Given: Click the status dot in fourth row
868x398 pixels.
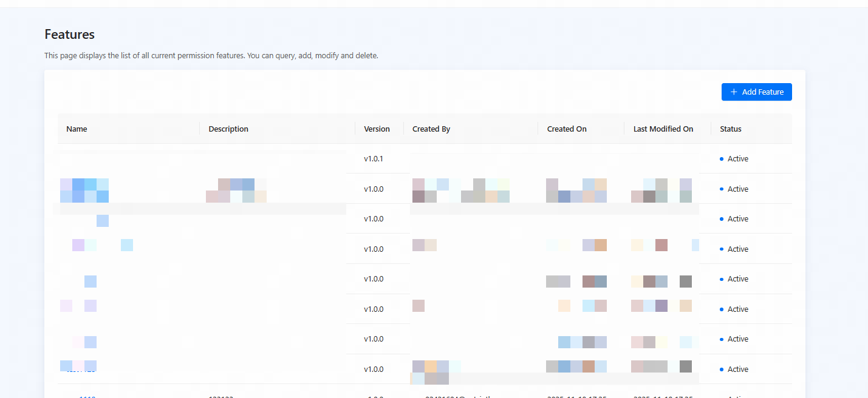Looking at the screenshot, I should click(722, 249).
